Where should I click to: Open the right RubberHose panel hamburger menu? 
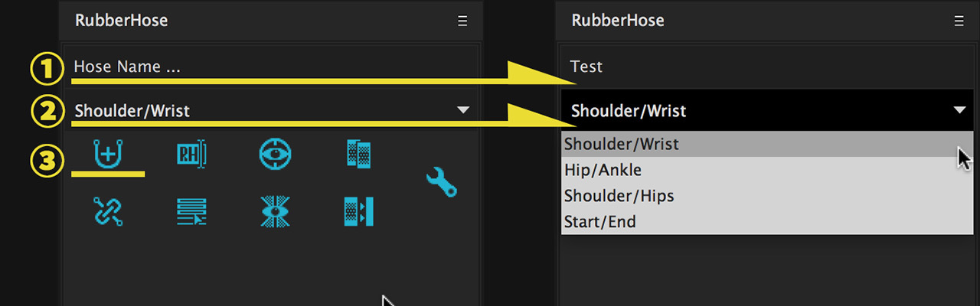(x=959, y=21)
